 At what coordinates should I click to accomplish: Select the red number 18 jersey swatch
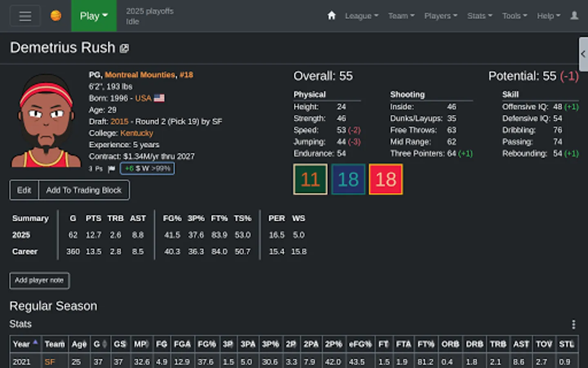(386, 179)
